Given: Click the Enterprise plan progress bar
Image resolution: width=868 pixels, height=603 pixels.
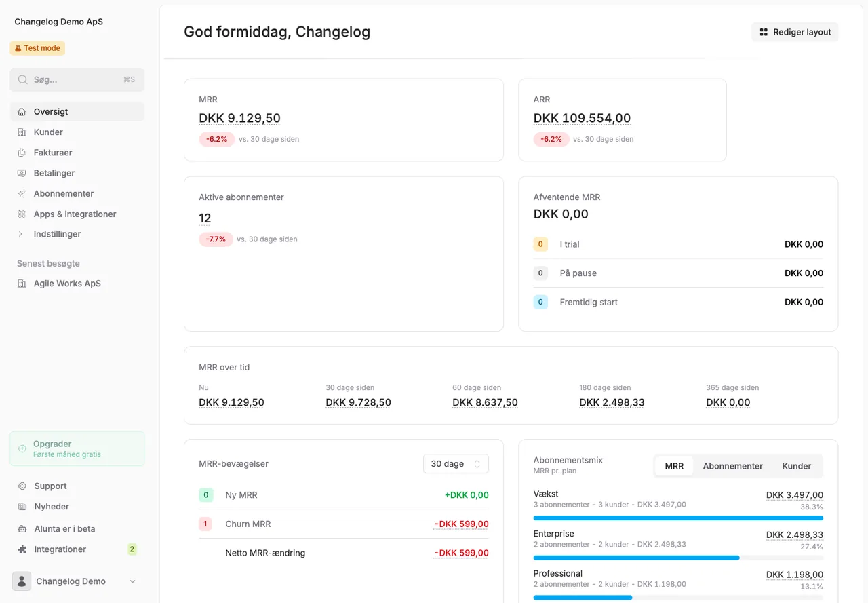Looking at the screenshot, I should pos(678,558).
